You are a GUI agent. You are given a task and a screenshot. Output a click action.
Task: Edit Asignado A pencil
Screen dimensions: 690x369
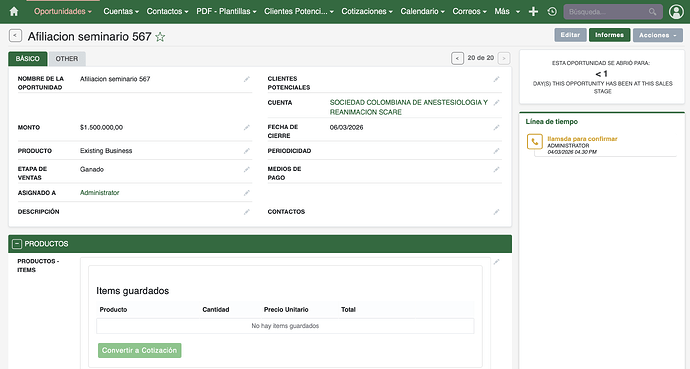click(246, 193)
